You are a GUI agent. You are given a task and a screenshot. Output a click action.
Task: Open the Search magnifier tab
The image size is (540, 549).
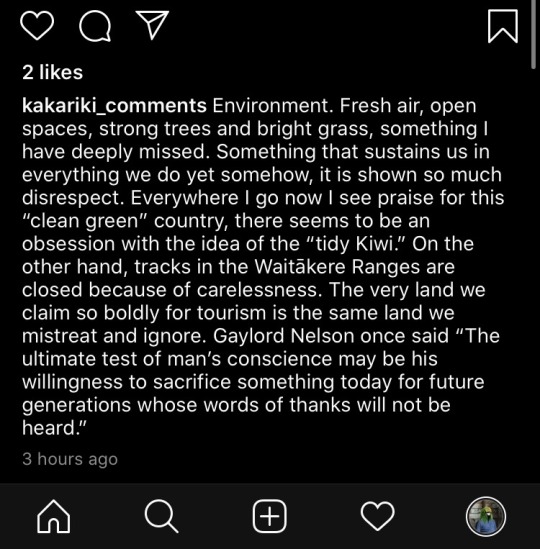click(161, 516)
